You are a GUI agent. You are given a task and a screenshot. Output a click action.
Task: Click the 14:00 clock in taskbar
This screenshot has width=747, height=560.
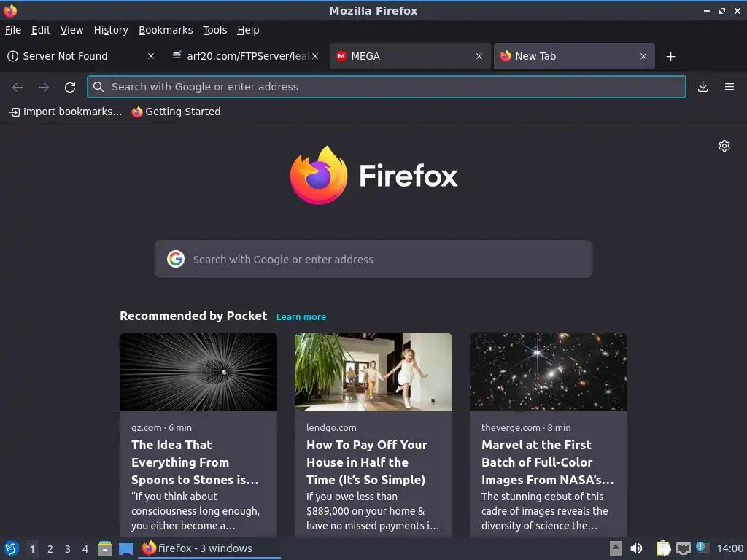729,548
